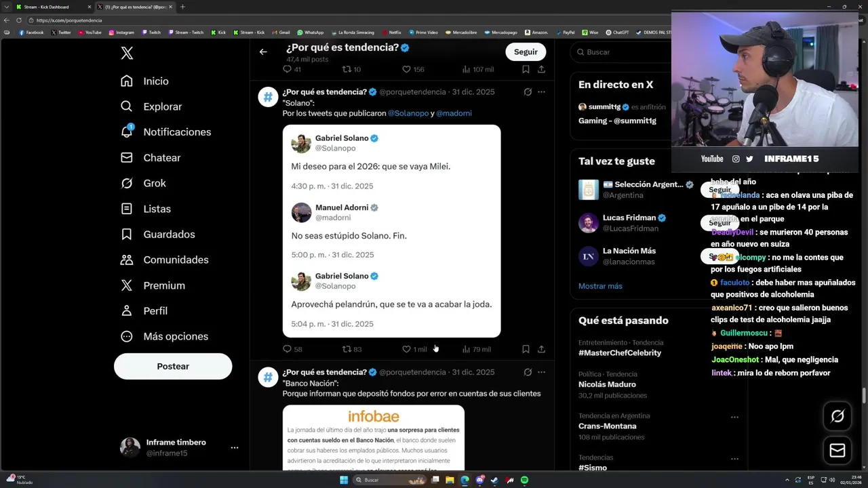Reload the page in the browser
This screenshot has height=488, width=868.
(x=18, y=20)
